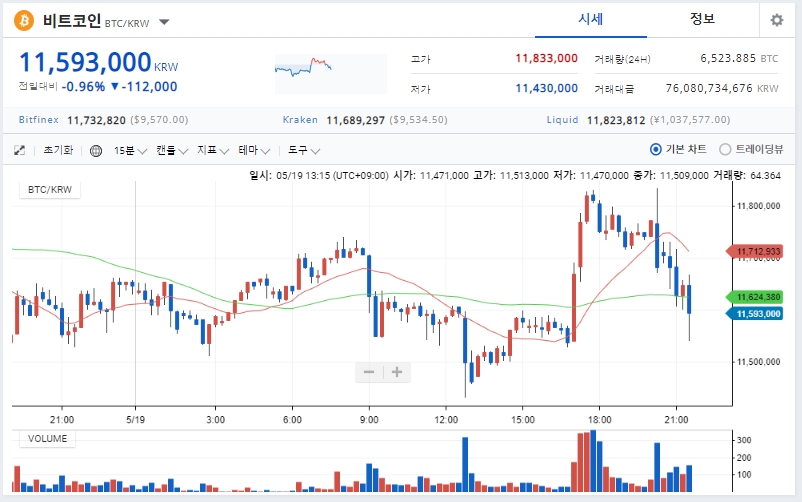This screenshot has height=502, width=802.
Task: Expand the BTC/KRW market selector arrow
Action: 164,22
